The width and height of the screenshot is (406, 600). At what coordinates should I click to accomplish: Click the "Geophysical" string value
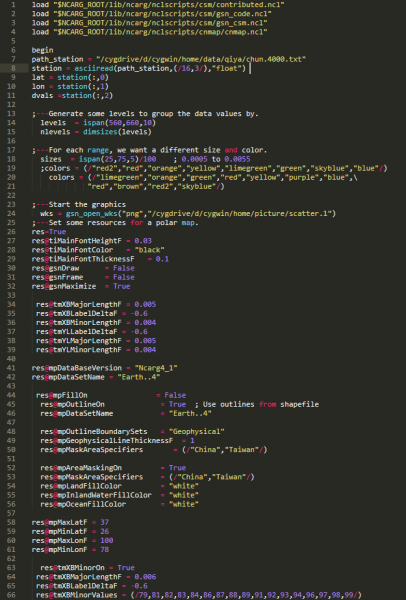(197, 432)
